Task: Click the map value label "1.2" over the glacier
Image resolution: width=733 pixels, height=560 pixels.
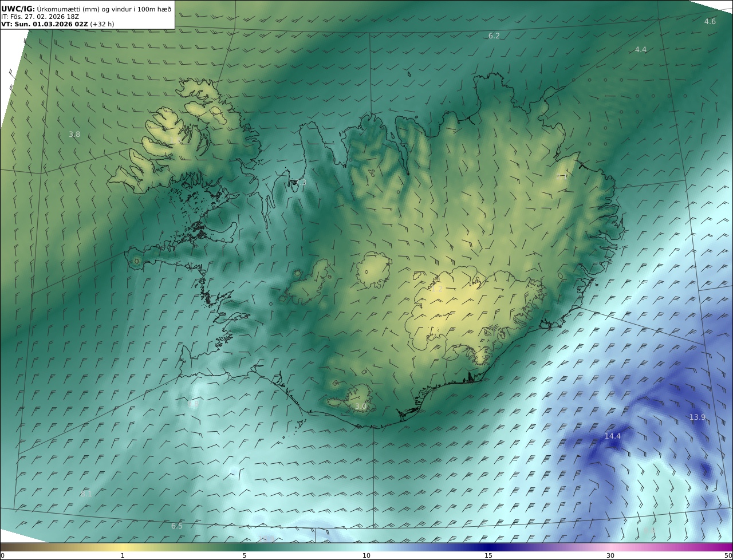Action: pos(437,289)
